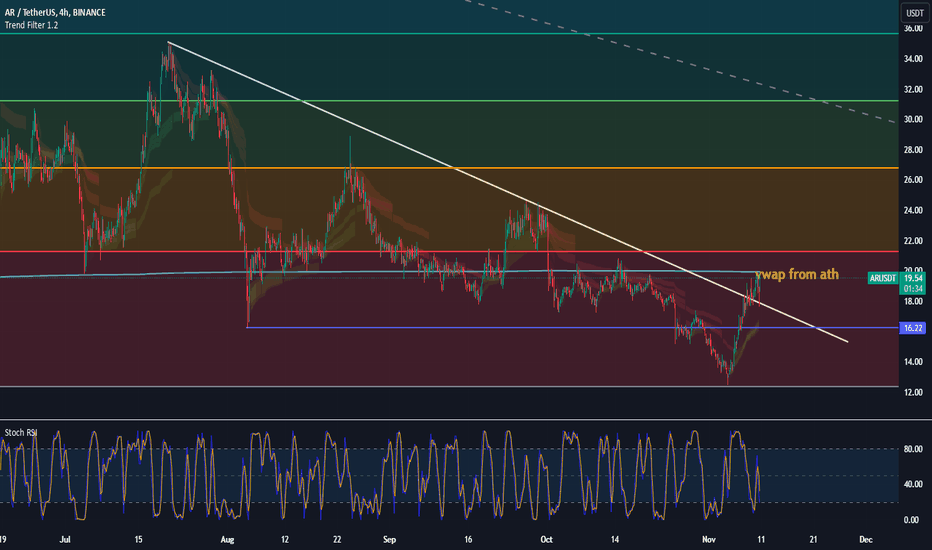
Task: Select the green horizontal level line
Action: tap(449, 100)
